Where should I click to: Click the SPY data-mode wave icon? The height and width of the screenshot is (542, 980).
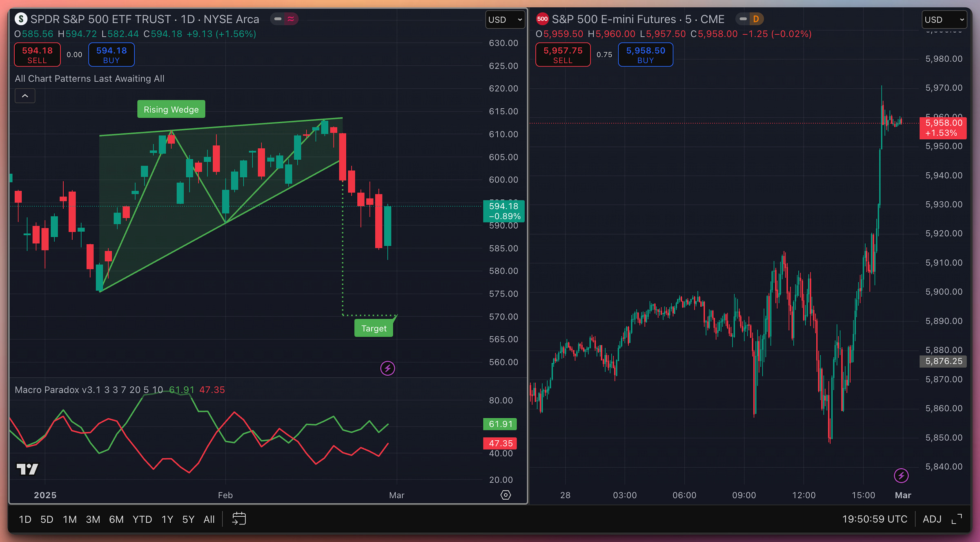click(x=291, y=19)
